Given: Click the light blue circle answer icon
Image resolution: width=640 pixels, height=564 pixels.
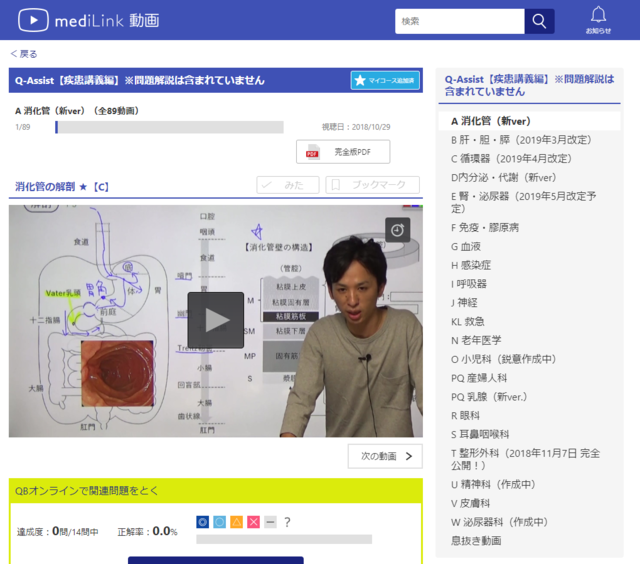Looking at the screenshot, I should (220, 522).
